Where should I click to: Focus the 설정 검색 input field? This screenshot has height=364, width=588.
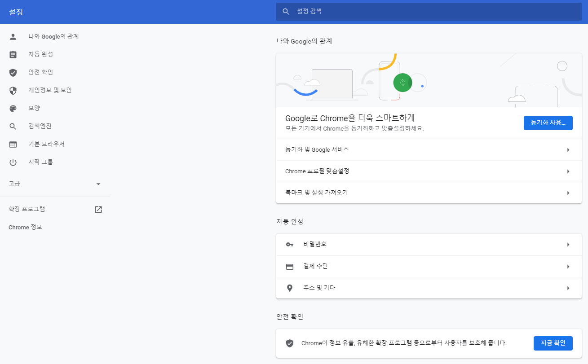click(x=429, y=12)
